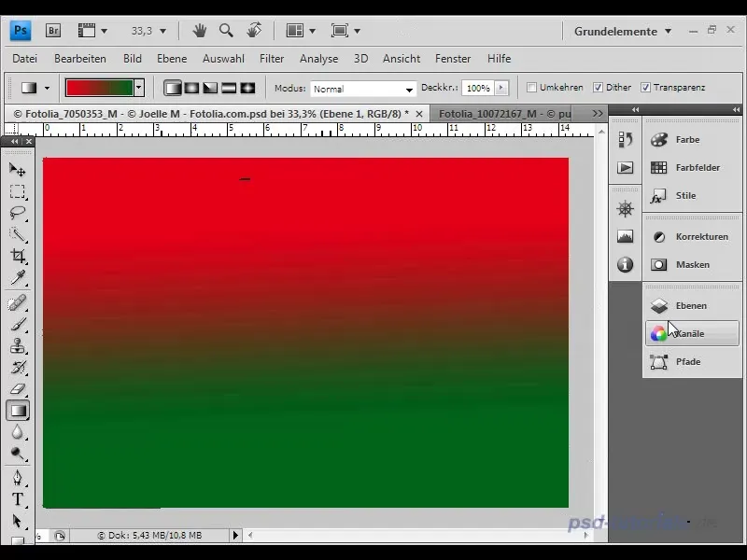The width and height of the screenshot is (747, 560).
Task: Open the gradient picker dropdown arrow
Action: coord(139,88)
